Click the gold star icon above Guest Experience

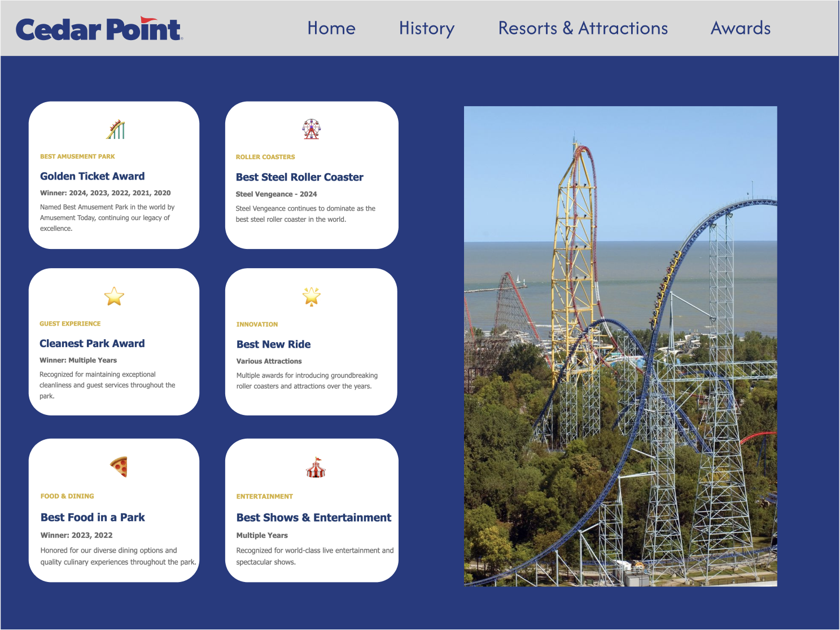114,296
